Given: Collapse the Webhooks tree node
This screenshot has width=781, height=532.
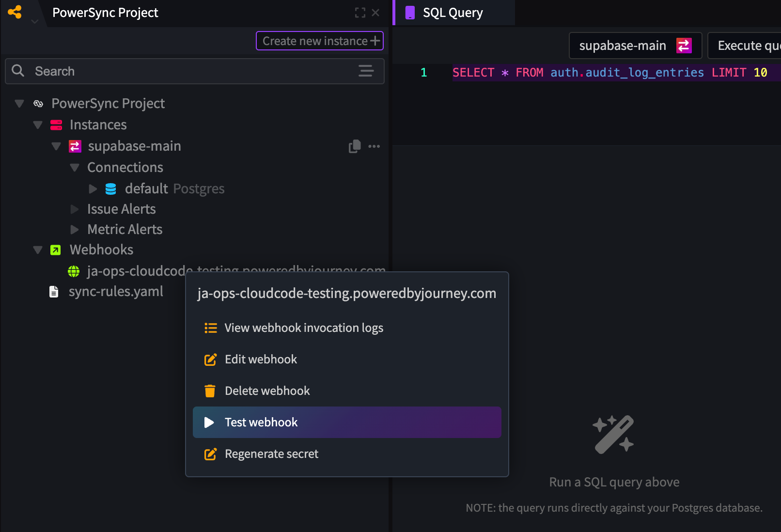Looking at the screenshot, I should [38, 250].
